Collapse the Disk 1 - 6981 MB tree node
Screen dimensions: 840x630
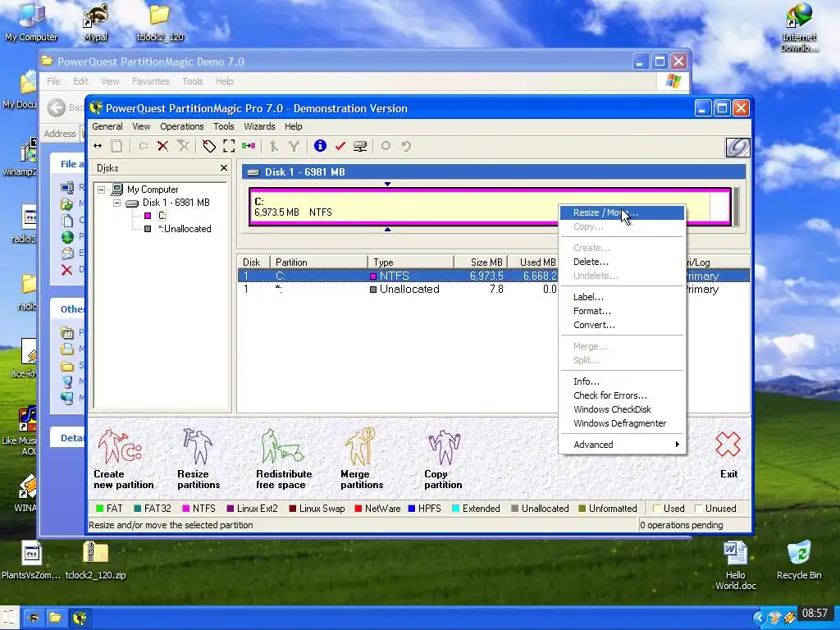pos(116,203)
